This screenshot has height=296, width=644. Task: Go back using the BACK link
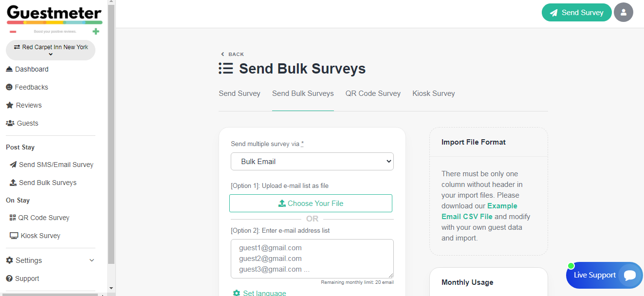[232, 54]
